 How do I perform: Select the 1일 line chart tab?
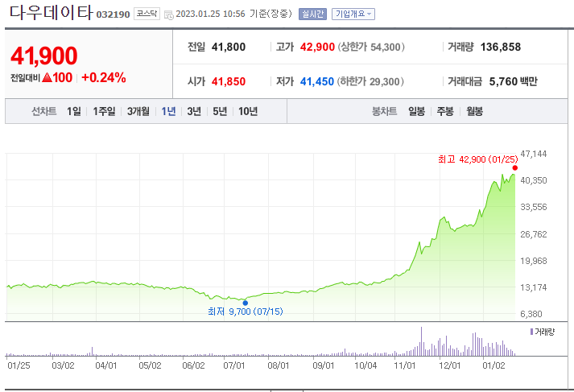tap(73, 111)
